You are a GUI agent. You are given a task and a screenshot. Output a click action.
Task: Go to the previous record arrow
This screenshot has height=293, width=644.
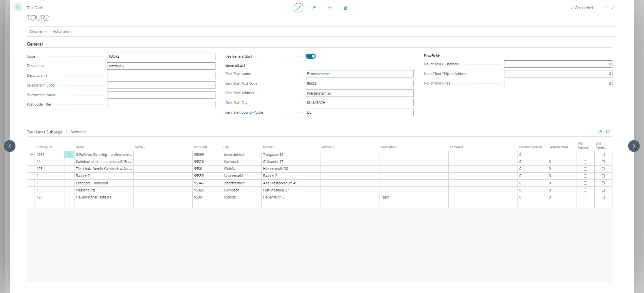pos(10,146)
